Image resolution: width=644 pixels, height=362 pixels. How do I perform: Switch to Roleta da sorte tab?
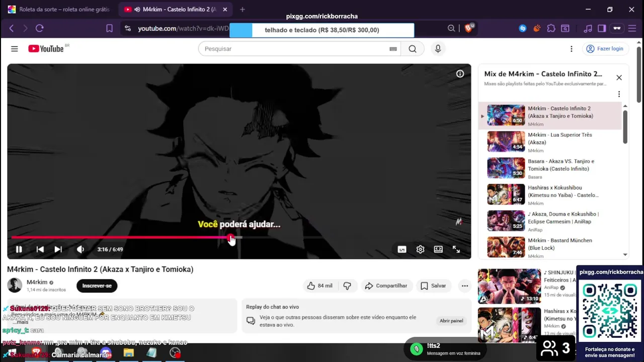(x=59, y=9)
